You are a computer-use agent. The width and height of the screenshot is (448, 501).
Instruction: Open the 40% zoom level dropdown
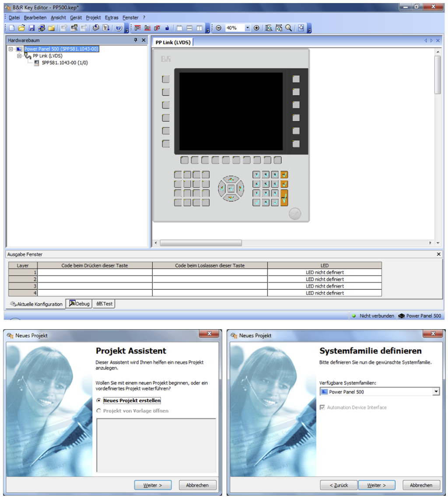click(247, 28)
